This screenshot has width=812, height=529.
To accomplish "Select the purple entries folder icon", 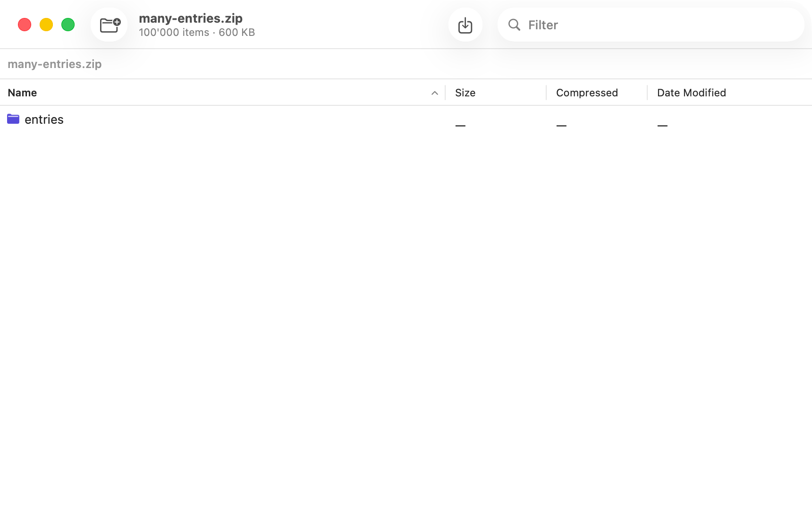I will click(x=13, y=119).
